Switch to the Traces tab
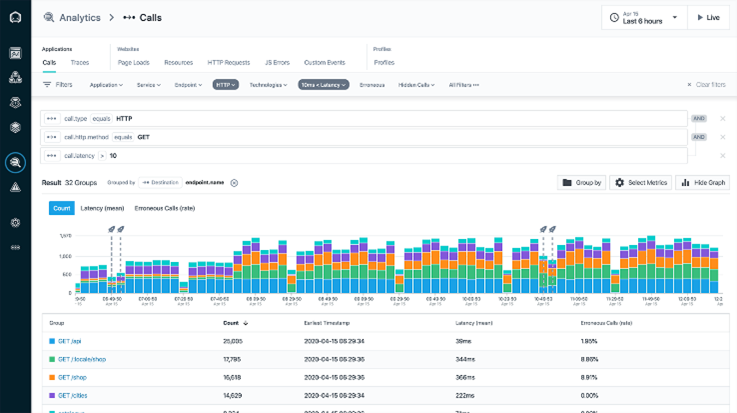The width and height of the screenshot is (737, 413). 80,62
